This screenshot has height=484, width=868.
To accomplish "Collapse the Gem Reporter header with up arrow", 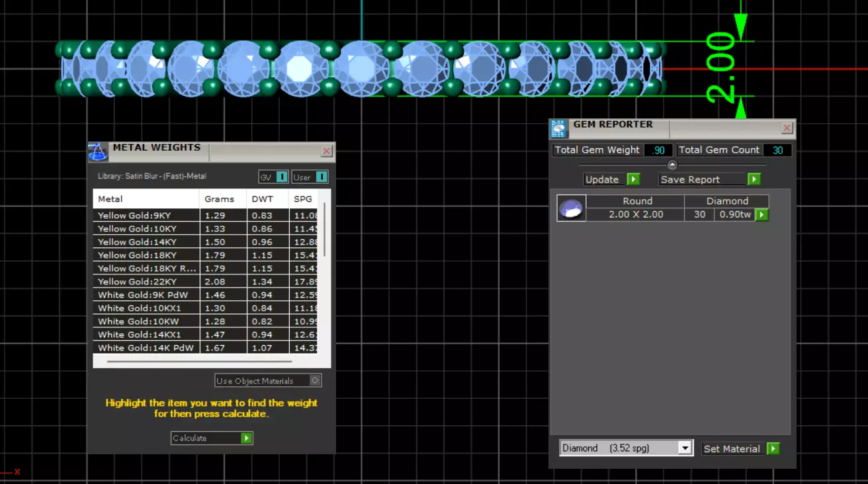I will tap(672, 165).
